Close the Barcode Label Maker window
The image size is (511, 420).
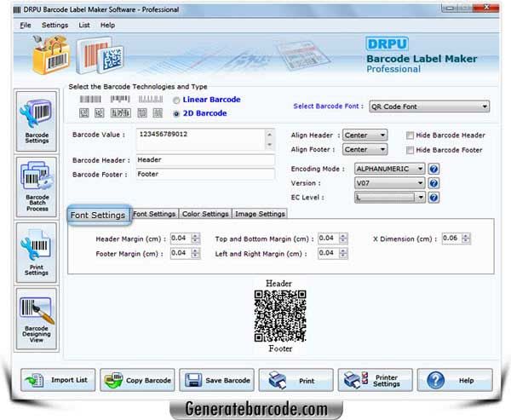tap(486, 8)
